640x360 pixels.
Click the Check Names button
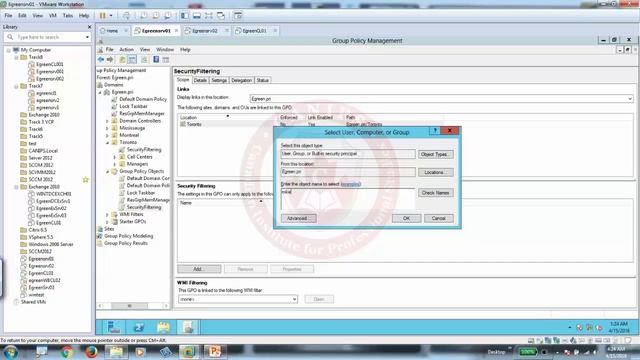(x=436, y=193)
